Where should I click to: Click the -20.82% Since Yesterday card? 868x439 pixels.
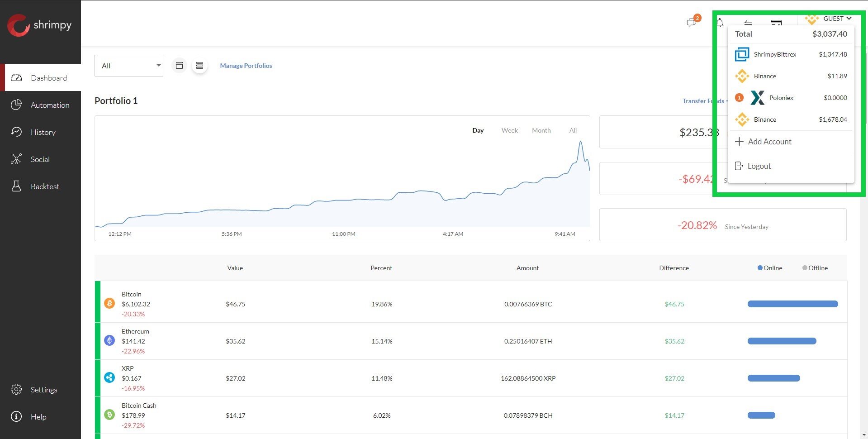[723, 225]
